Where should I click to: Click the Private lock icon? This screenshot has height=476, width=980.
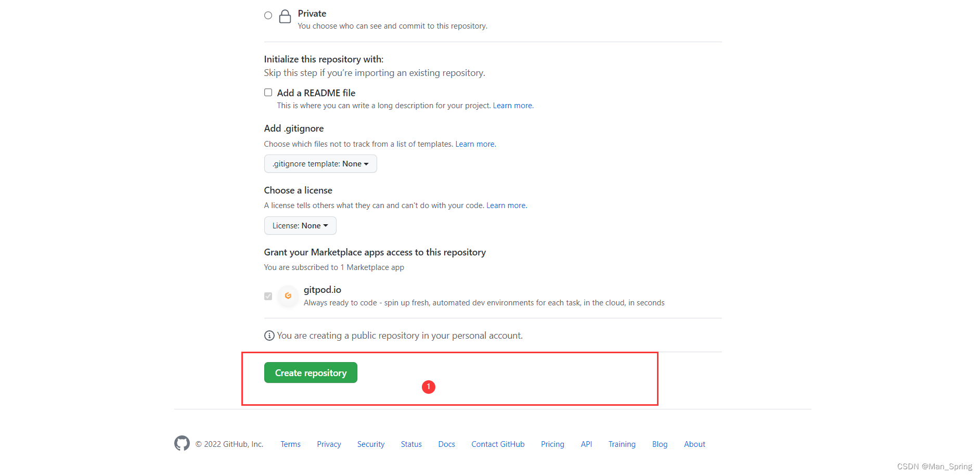[x=285, y=17]
